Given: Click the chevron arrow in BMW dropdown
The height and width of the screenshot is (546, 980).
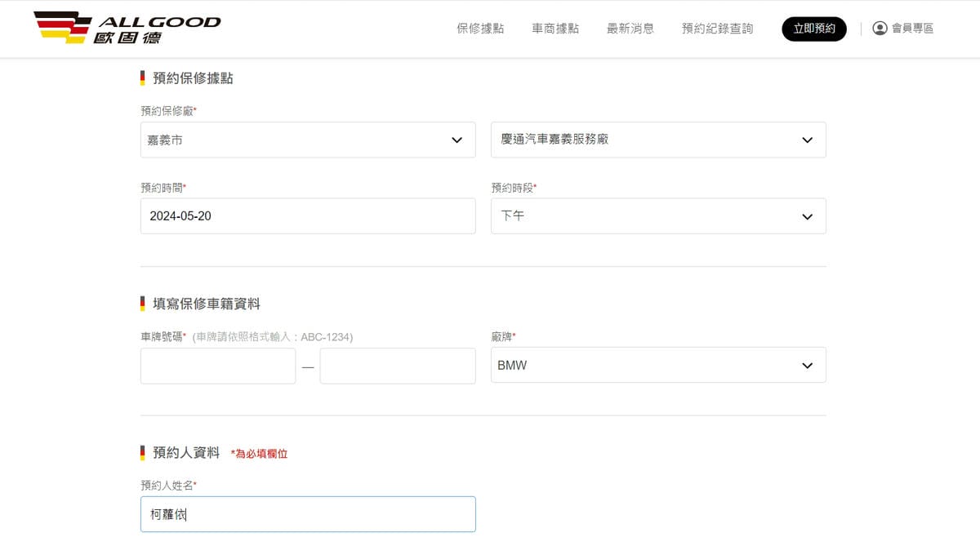Looking at the screenshot, I should point(807,366).
